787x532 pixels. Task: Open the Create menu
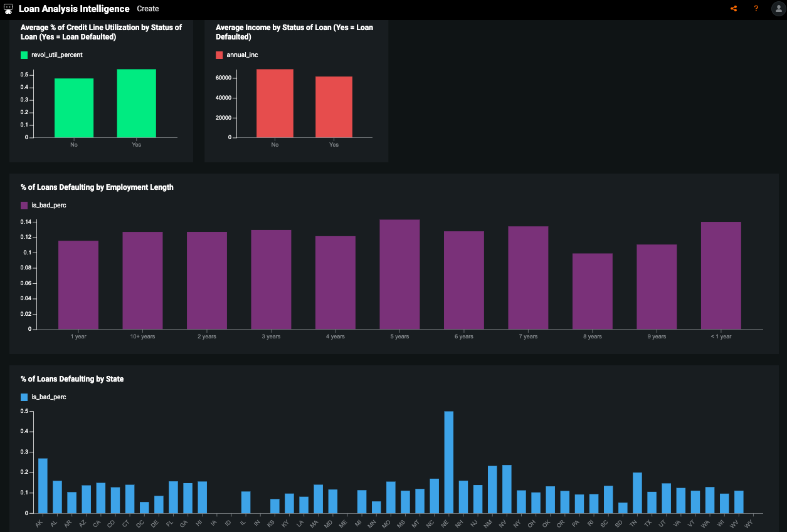point(148,9)
